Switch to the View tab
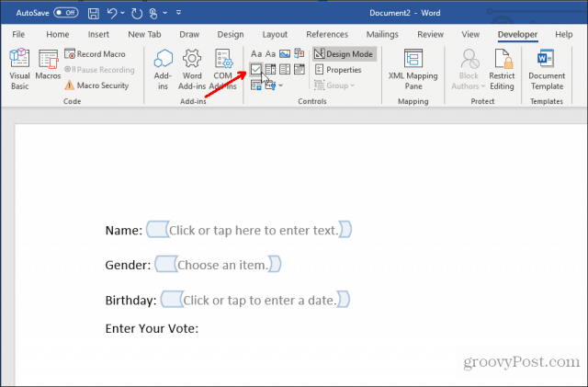The image size is (588, 387). pyautogui.click(x=470, y=35)
